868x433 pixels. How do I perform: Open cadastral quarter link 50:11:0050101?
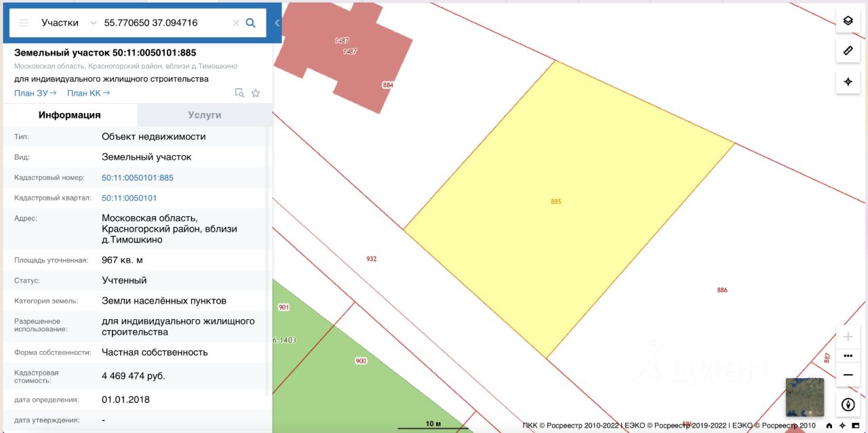tap(129, 198)
